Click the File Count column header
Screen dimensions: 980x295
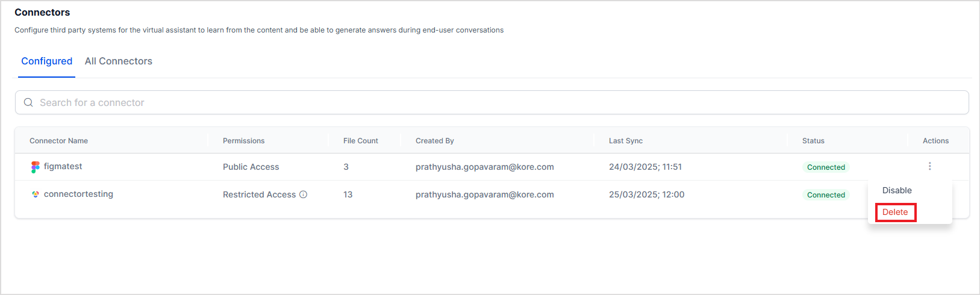coord(361,141)
